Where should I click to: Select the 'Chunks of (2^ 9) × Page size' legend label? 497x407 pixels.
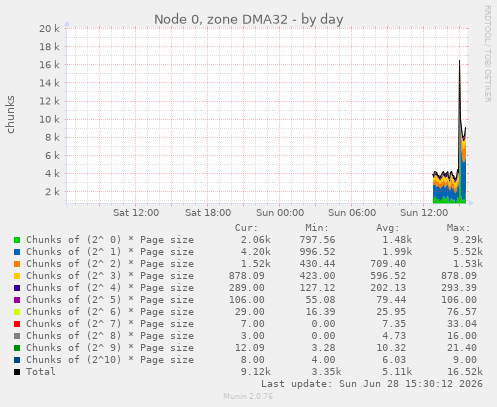tap(110, 348)
